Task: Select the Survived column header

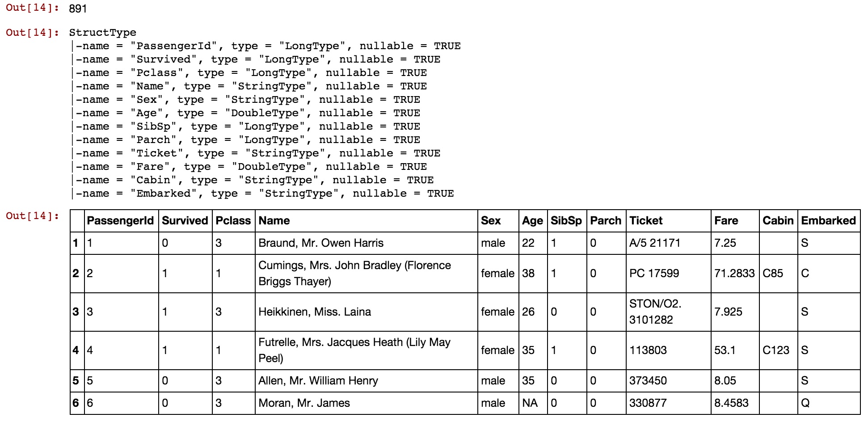Action: coord(185,221)
